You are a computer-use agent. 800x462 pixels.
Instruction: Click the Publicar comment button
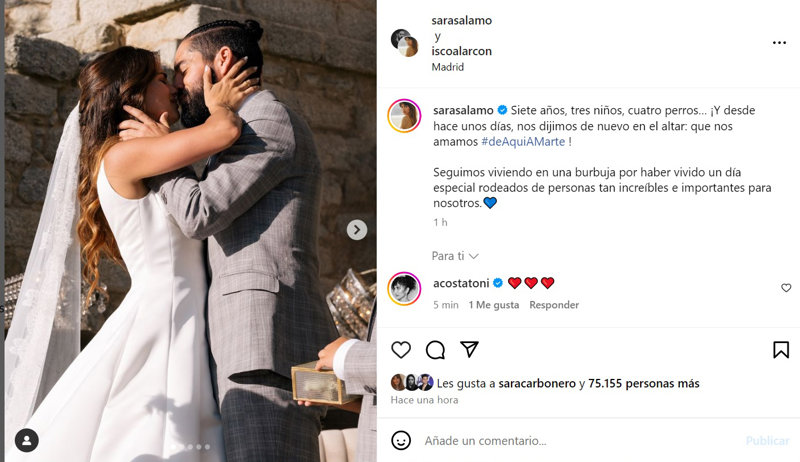point(767,441)
